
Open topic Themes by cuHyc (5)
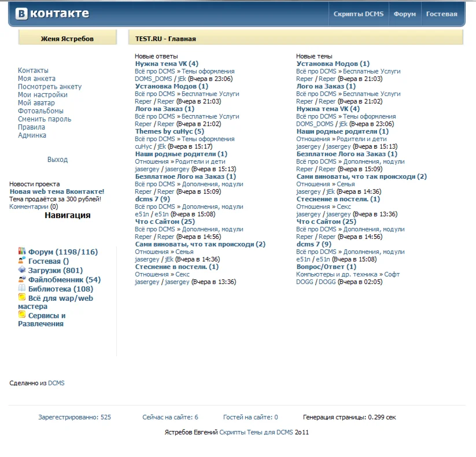169,131
